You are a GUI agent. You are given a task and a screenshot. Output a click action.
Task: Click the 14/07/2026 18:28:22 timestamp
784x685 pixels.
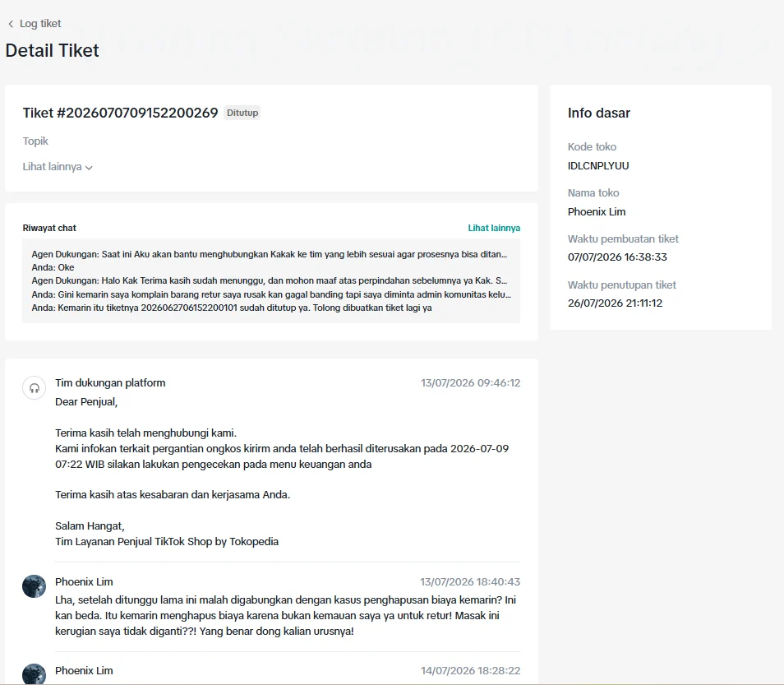click(x=470, y=670)
